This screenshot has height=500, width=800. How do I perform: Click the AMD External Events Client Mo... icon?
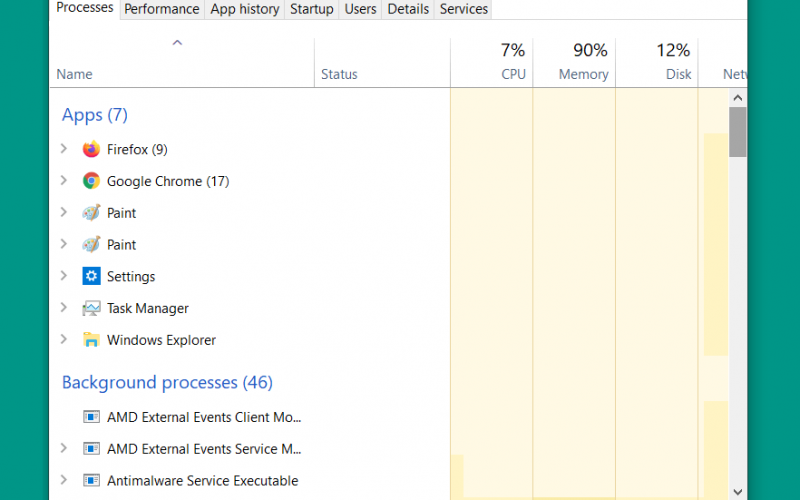(91, 417)
